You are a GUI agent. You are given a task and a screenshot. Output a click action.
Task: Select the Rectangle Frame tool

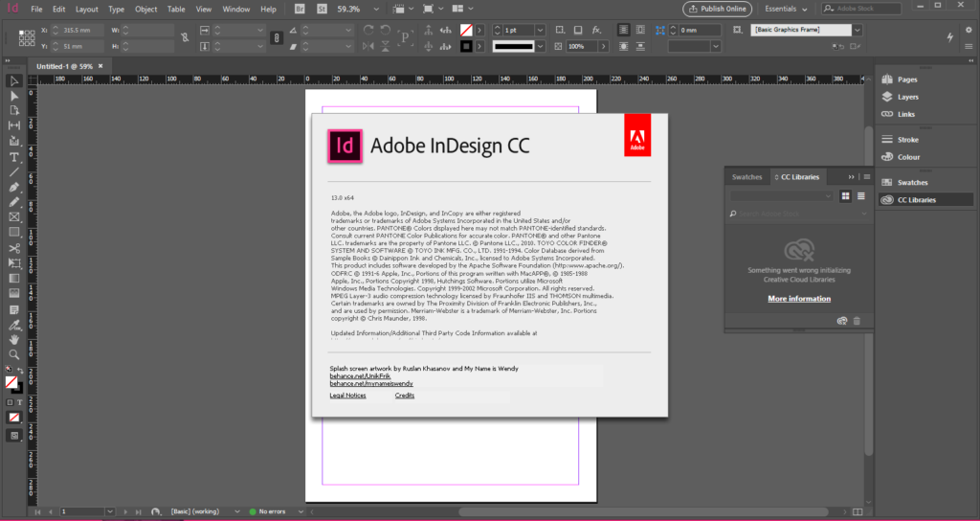click(13, 217)
